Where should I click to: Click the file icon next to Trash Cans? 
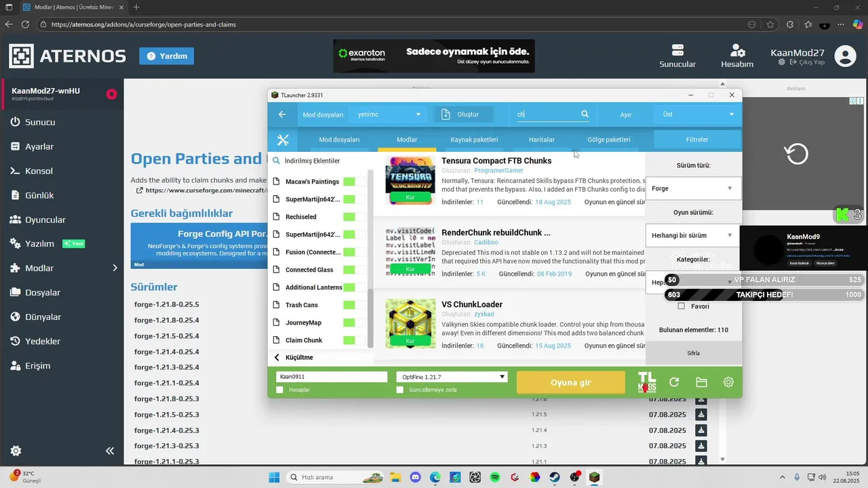click(277, 305)
